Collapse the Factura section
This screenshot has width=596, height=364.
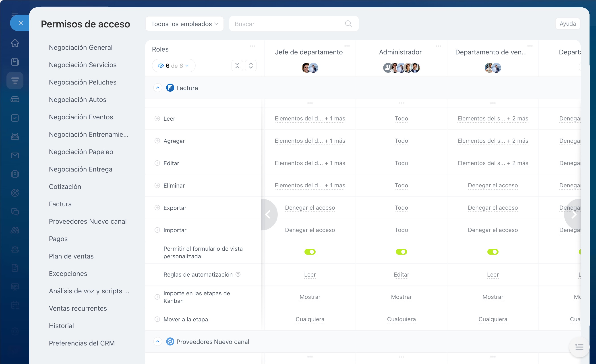coord(158,88)
